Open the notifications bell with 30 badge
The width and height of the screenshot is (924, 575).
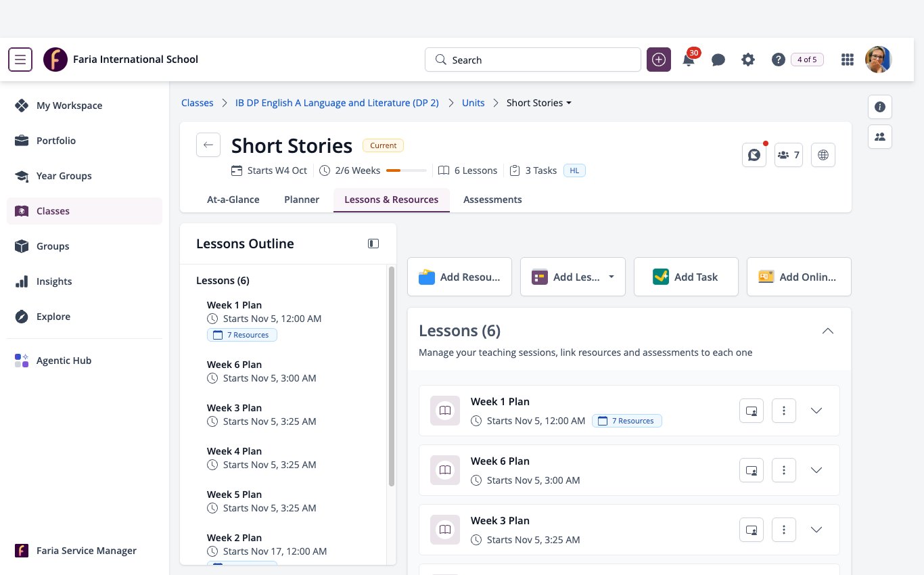click(689, 60)
